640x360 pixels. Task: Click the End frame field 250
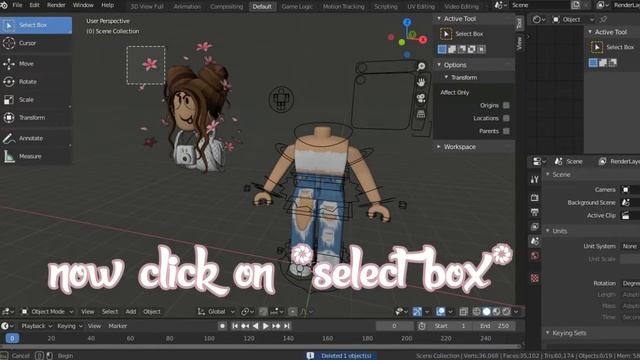pyautogui.click(x=496, y=326)
